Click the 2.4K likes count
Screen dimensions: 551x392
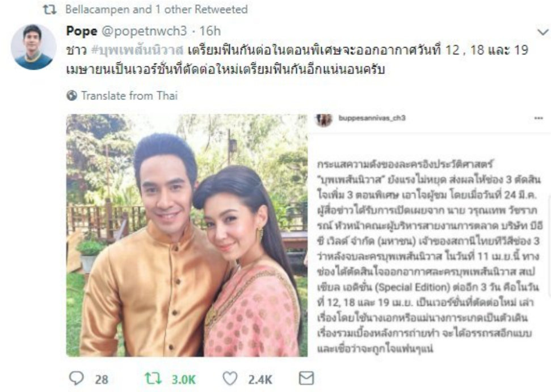point(260,380)
